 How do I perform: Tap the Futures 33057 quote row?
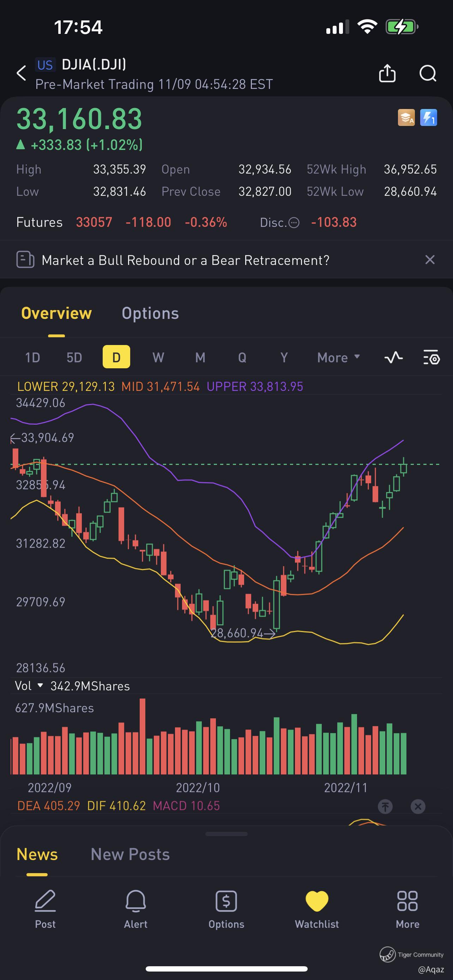[122, 222]
